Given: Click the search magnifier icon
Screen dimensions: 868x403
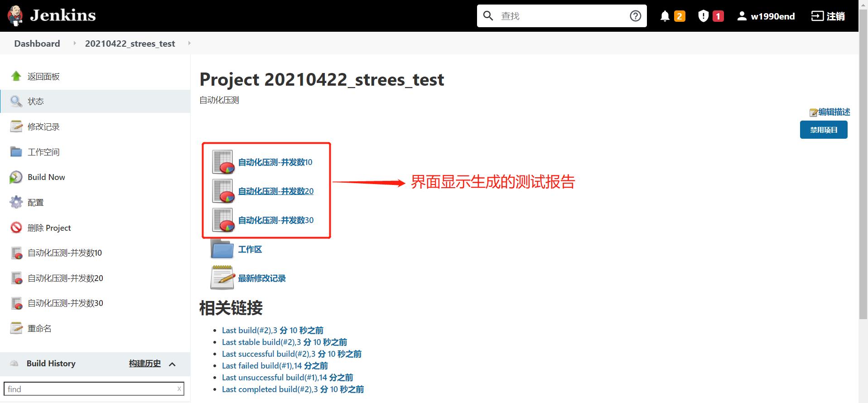Looking at the screenshot, I should click(x=488, y=16).
